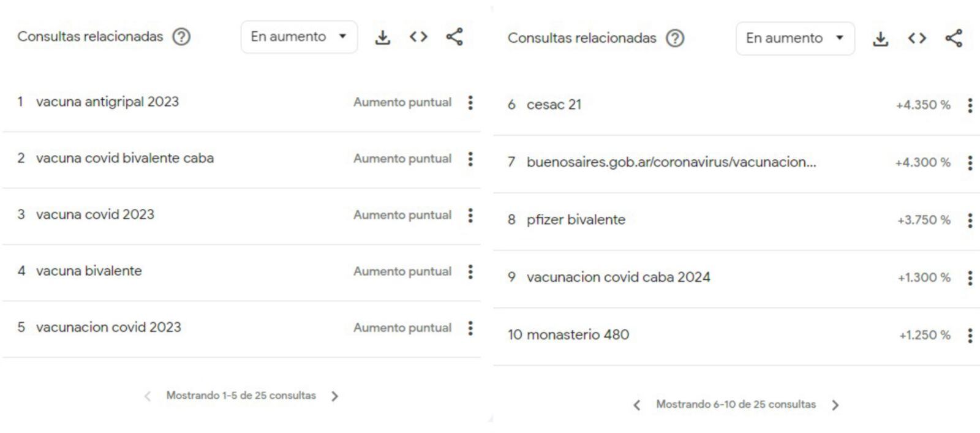
Task: Open options menu for vacuna antigripal 2023
Action: click(470, 102)
